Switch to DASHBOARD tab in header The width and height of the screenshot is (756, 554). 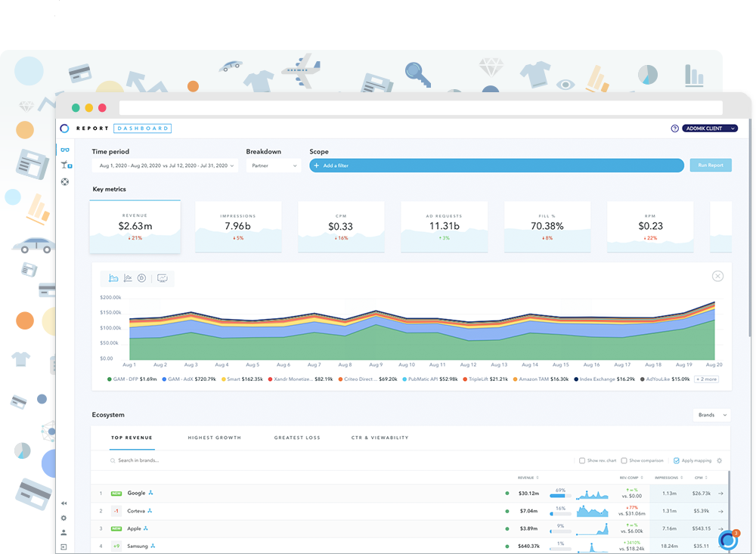tap(143, 128)
